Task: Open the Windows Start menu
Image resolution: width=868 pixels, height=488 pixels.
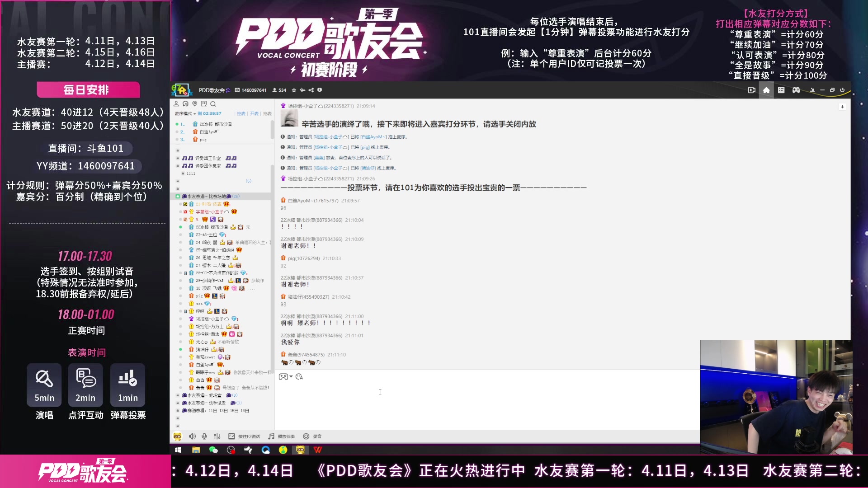Action: pos(178,450)
